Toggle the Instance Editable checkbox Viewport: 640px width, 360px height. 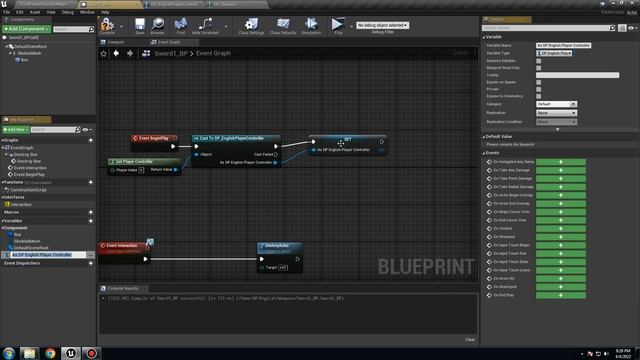(x=538, y=61)
